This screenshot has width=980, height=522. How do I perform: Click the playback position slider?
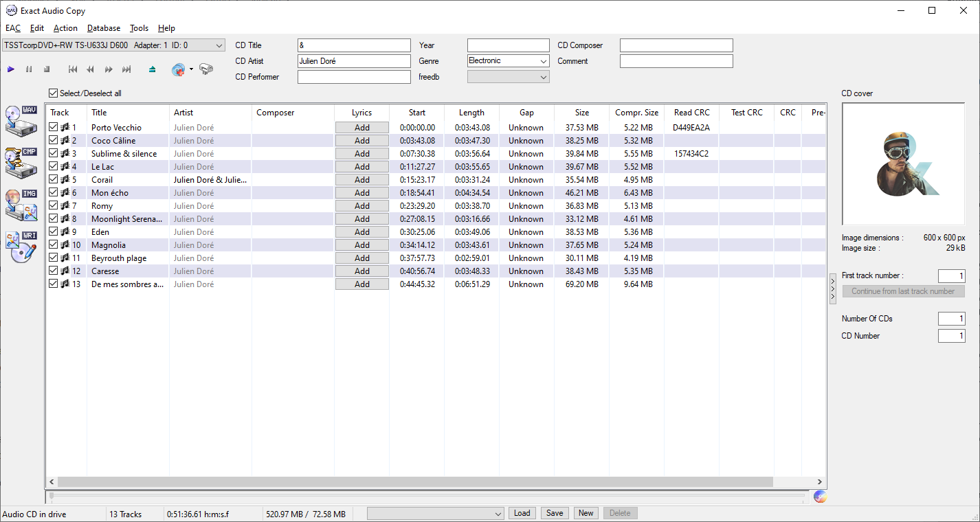tap(426, 495)
